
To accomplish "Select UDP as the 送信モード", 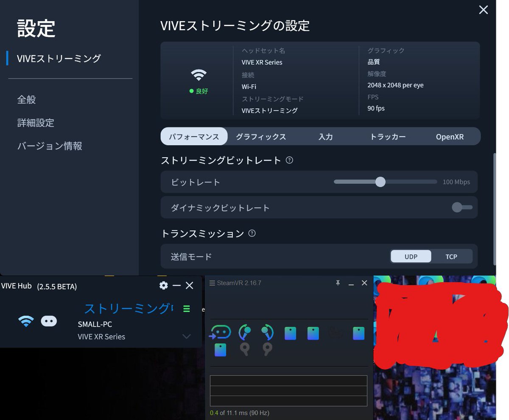I will tap(411, 256).
